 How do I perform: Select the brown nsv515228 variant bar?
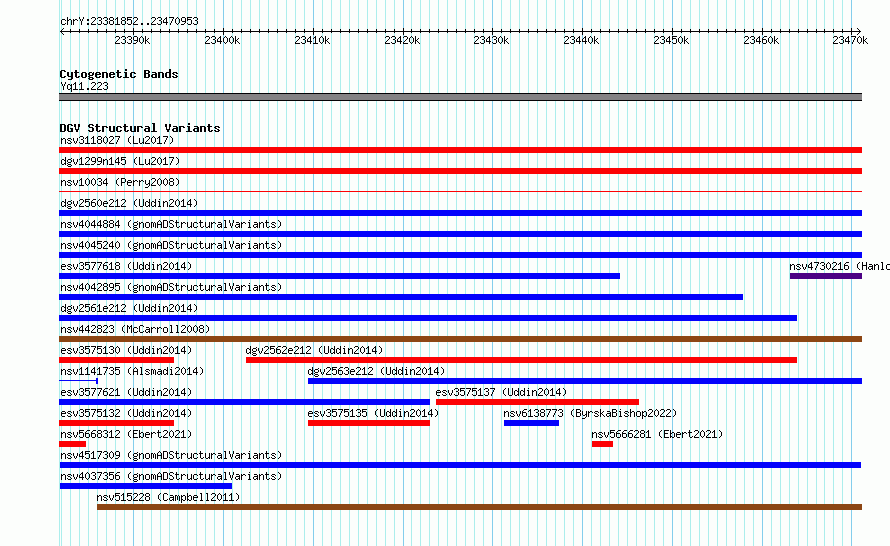480,507
